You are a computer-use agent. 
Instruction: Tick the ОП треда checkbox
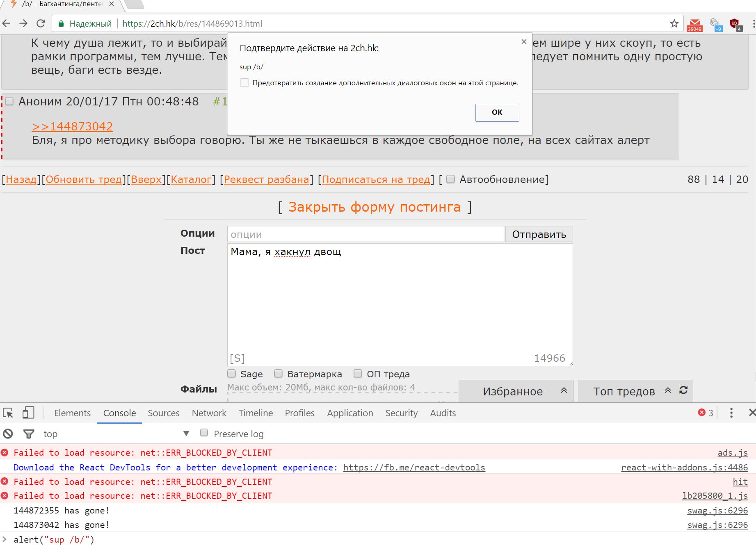point(358,374)
